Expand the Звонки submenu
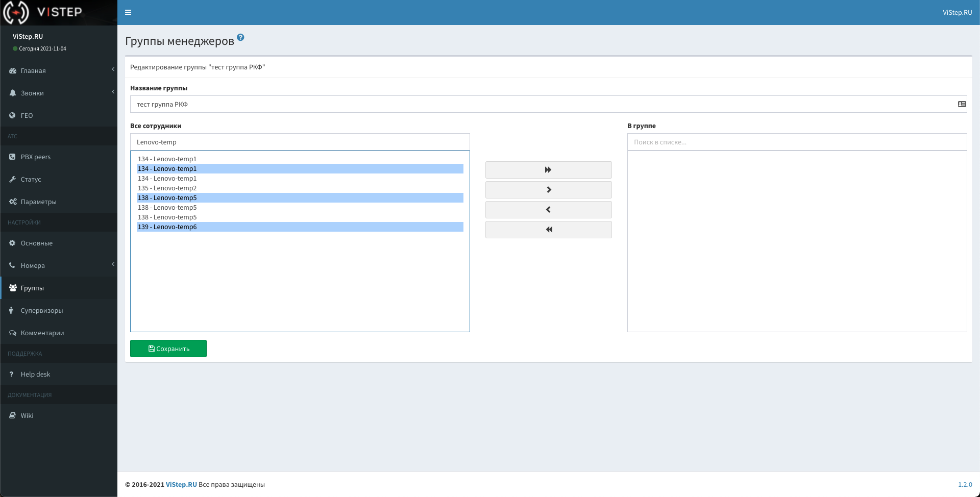 59,93
